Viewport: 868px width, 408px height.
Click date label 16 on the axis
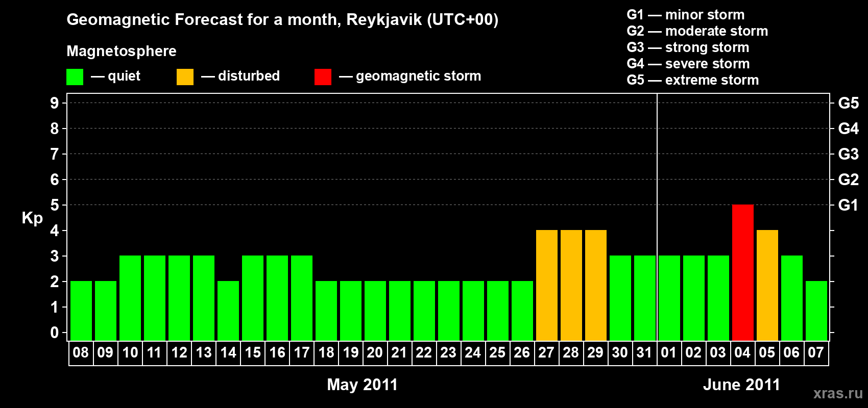tap(277, 352)
